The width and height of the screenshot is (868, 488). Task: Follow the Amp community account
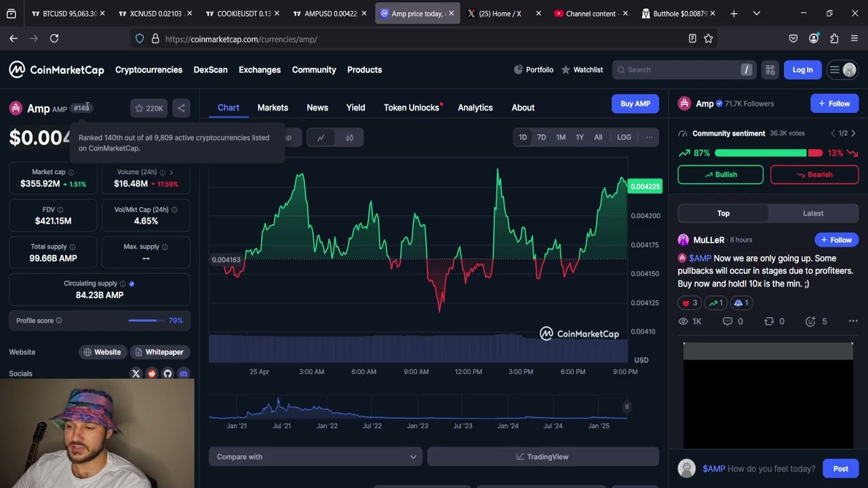tap(834, 104)
